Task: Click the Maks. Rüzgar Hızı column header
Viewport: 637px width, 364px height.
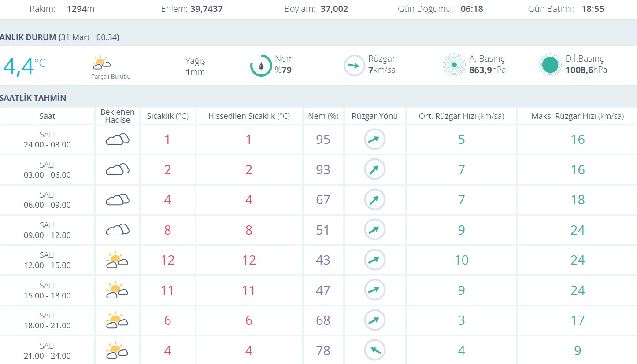Action: click(x=577, y=116)
